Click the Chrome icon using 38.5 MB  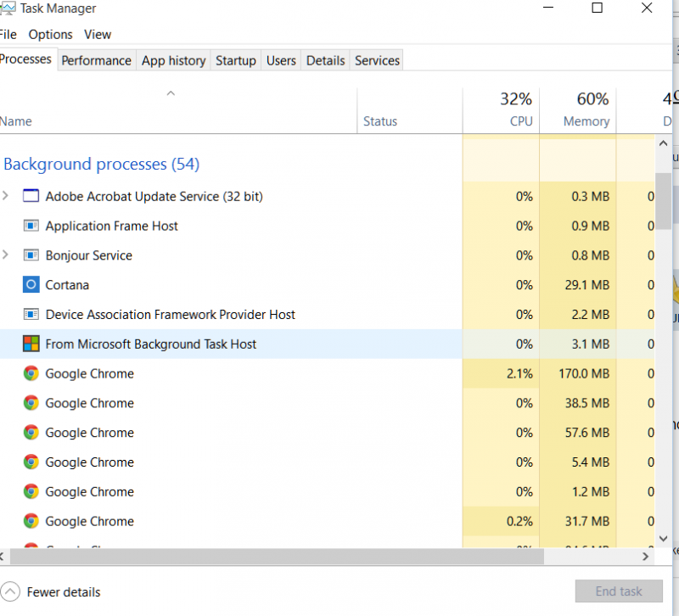tap(31, 402)
